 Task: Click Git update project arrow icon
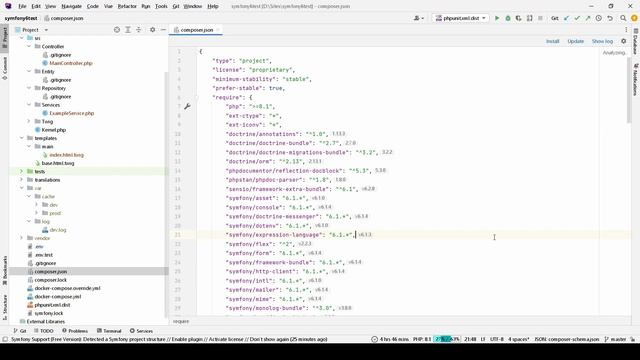(566, 18)
